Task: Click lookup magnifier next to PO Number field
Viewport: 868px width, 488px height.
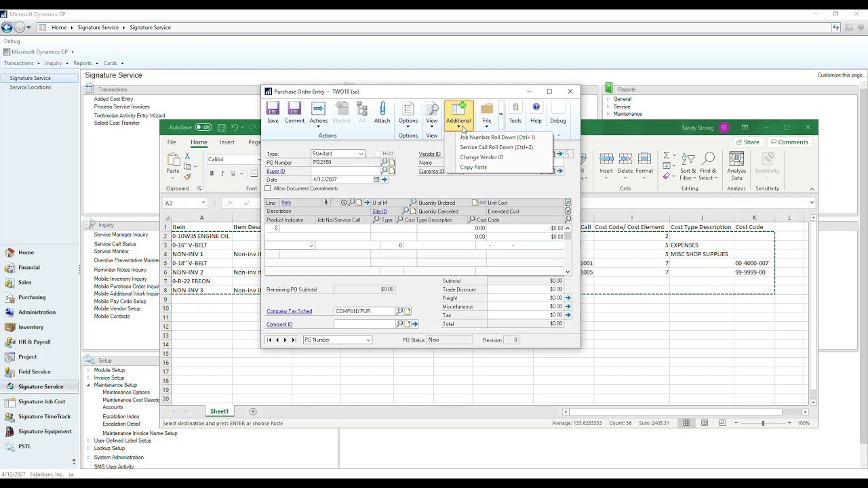Action: tap(384, 163)
